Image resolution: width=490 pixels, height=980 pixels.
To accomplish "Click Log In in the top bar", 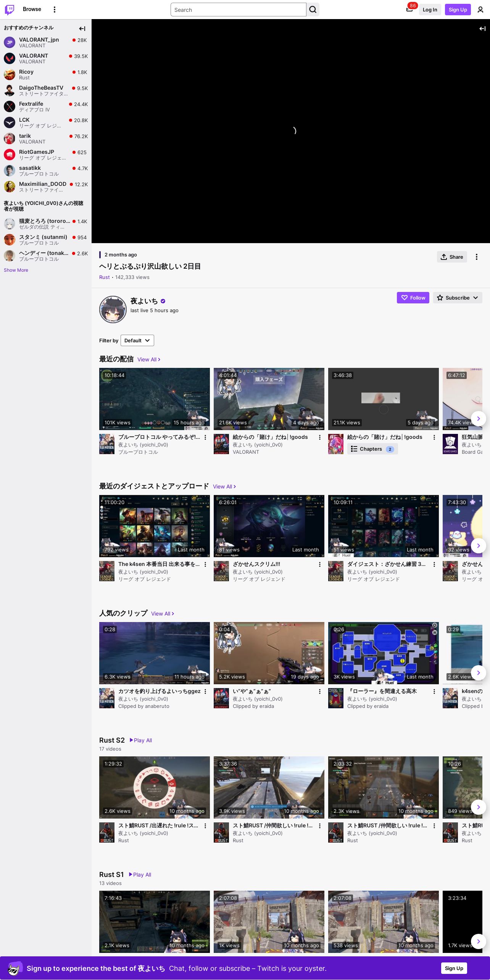I will pos(430,10).
